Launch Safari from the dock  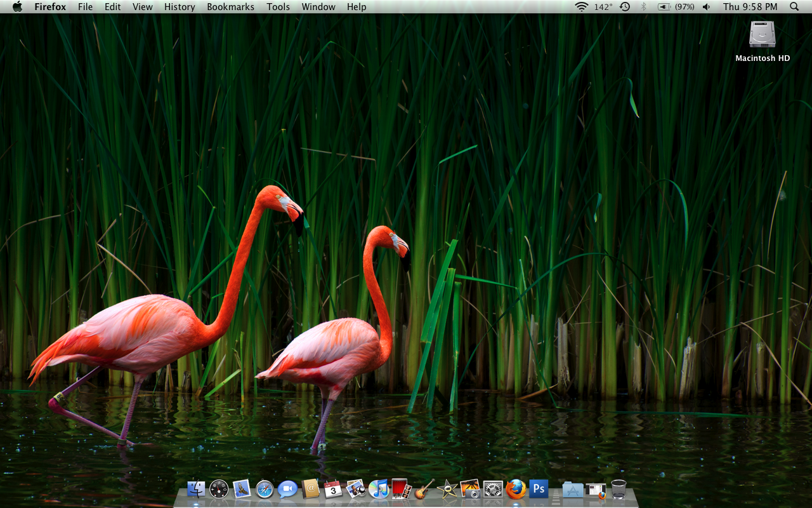(265, 489)
